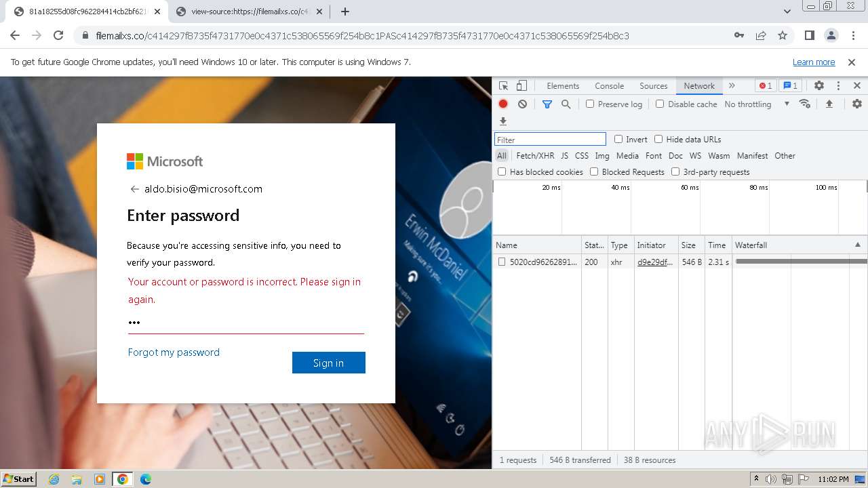The height and width of the screenshot is (488, 868).
Task: Open the No throttling dropdown
Action: (x=757, y=104)
